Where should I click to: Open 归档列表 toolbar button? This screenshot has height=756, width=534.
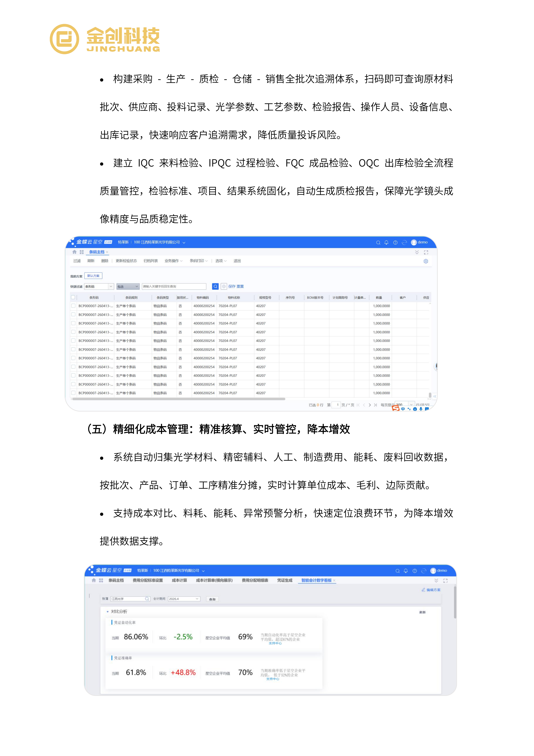[x=151, y=261]
